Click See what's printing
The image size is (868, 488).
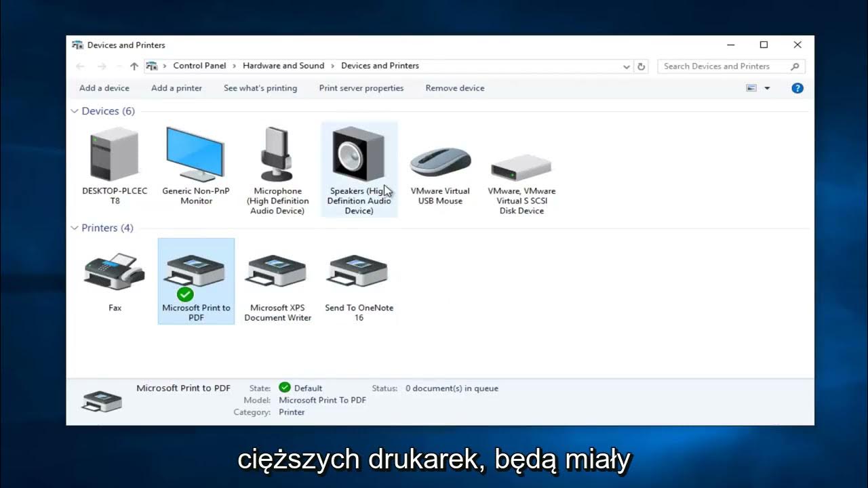click(260, 88)
